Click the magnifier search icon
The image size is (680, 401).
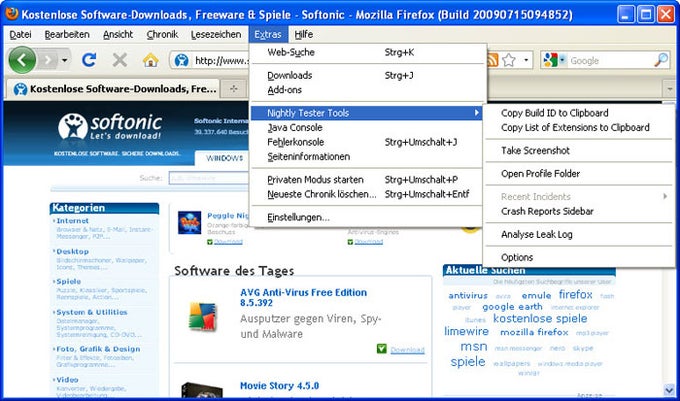[x=661, y=60]
